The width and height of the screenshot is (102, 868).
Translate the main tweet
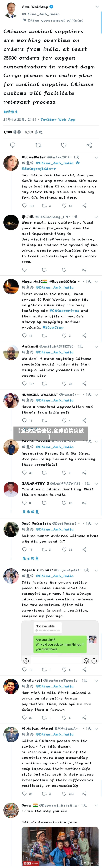click(11, 112)
